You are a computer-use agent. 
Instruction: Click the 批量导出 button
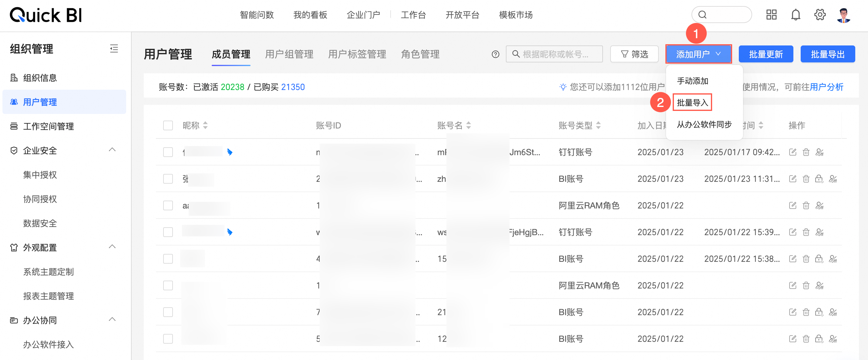[x=827, y=54]
